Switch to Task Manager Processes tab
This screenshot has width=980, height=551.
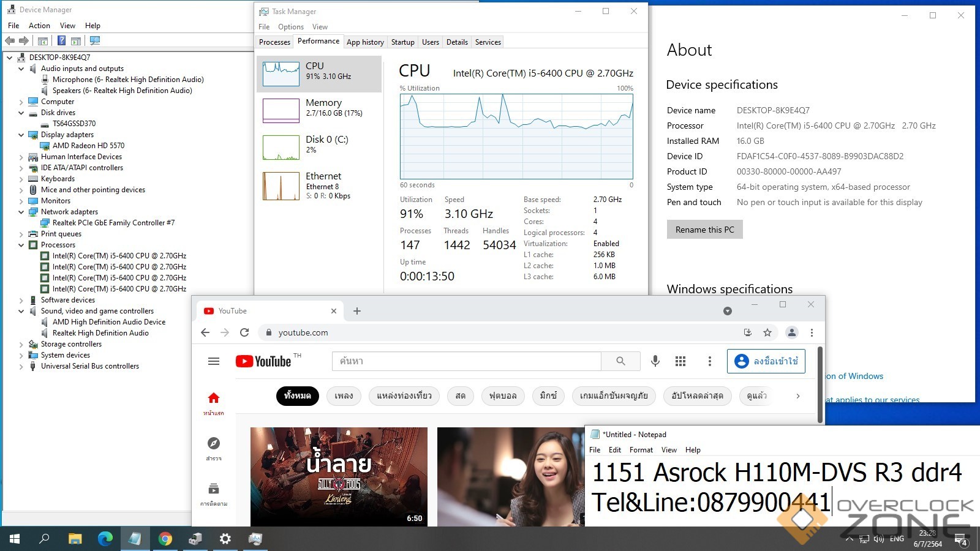[274, 42]
